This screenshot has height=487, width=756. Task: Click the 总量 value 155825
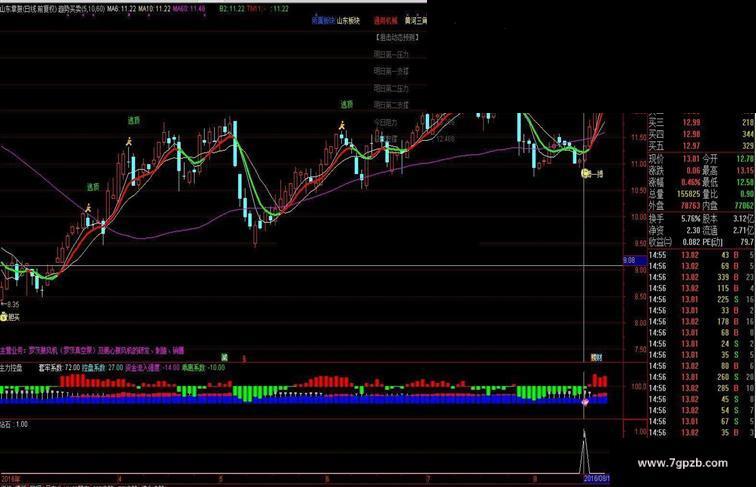coord(688,194)
